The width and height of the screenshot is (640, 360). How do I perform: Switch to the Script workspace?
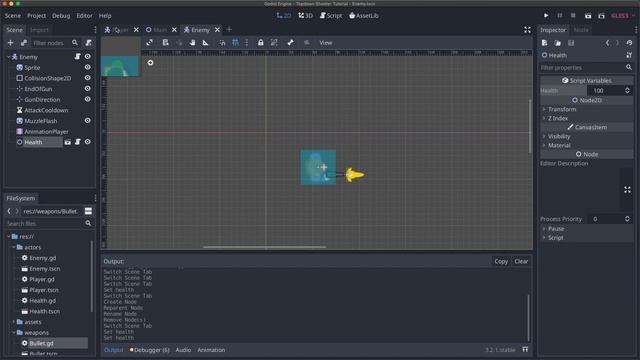coord(331,16)
